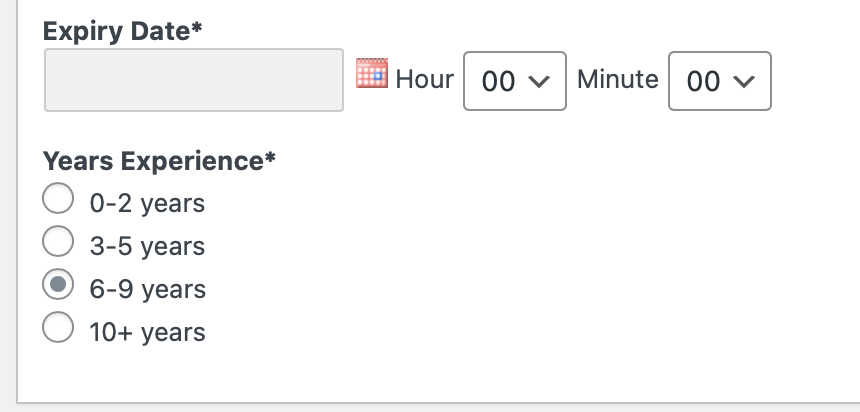This screenshot has height=412, width=860.
Task: Open the Hour dropdown
Action: (x=514, y=81)
